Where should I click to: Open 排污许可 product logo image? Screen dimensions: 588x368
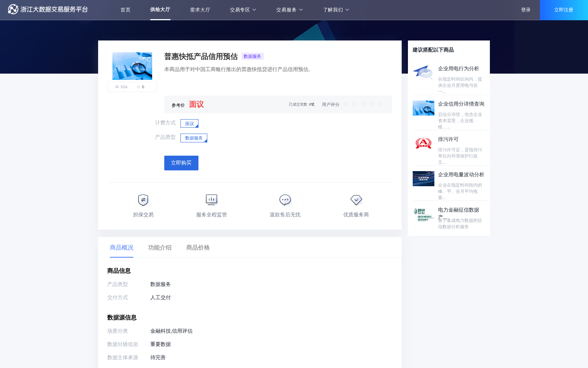pyautogui.click(x=423, y=143)
